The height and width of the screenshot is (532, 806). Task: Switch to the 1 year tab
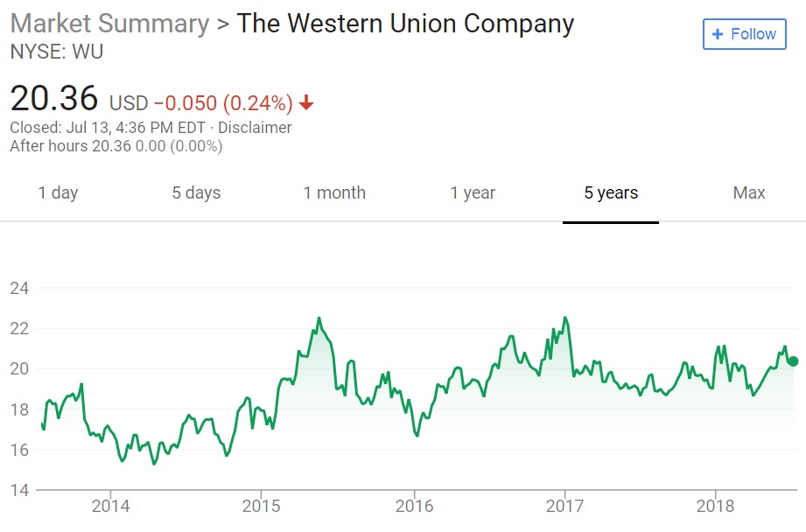point(473,193)
